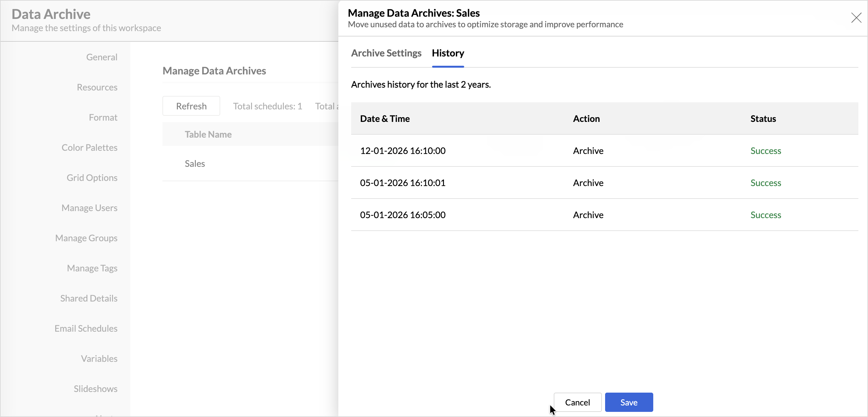Click the 12-01-2026 16:10:00 history row

[x=403, y=150]
